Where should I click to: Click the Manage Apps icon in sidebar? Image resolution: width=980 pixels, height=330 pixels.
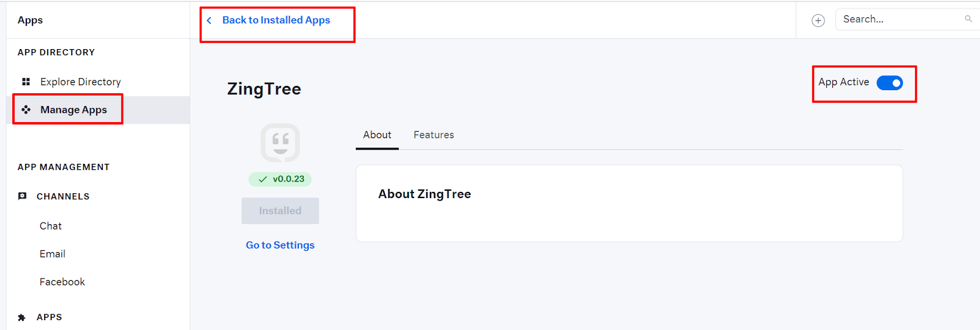[26, 110]
